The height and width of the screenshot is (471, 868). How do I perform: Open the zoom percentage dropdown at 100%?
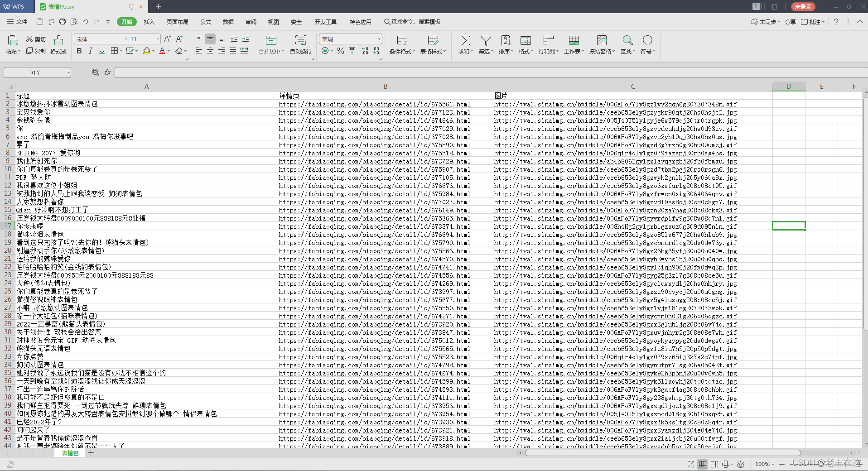773,464
